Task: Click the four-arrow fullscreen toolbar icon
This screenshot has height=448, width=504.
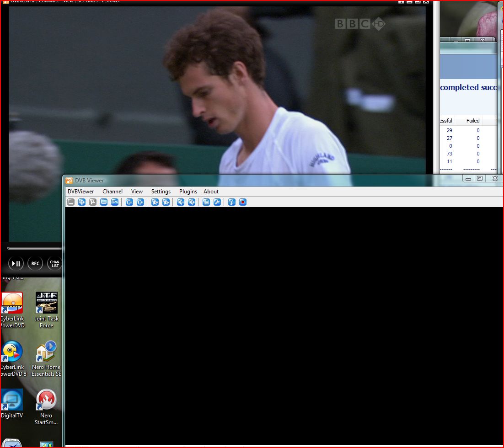Action: [82, 202]
